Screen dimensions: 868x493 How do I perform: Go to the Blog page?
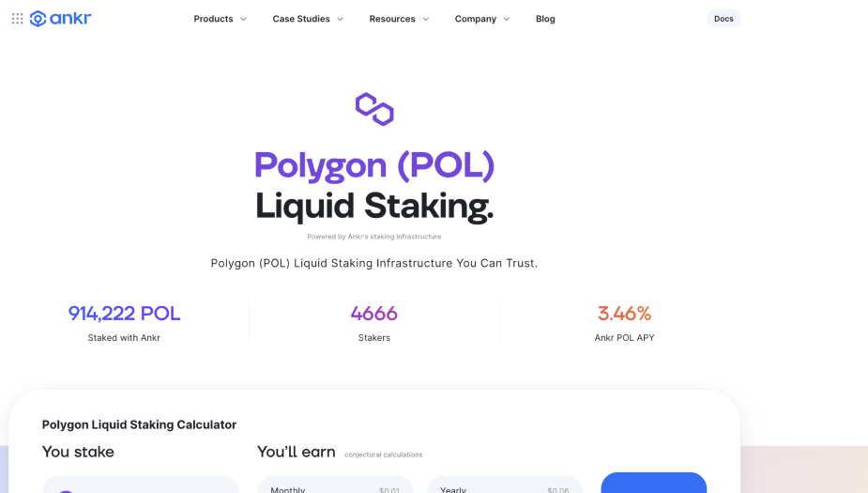pos(545,19)
